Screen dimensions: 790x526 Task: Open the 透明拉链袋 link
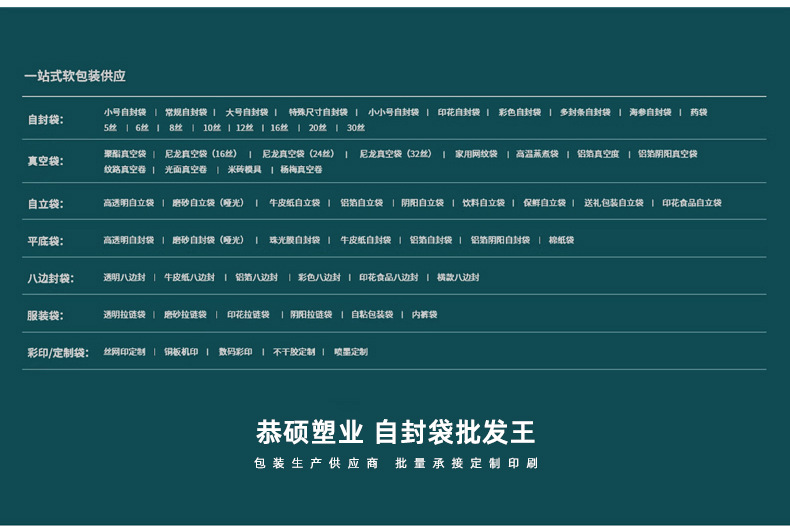click(x=124, y=314)
